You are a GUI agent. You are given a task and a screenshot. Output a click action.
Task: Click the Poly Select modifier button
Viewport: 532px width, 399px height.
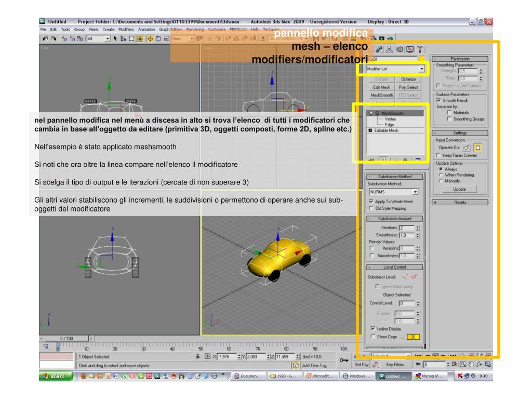[408, 87]
